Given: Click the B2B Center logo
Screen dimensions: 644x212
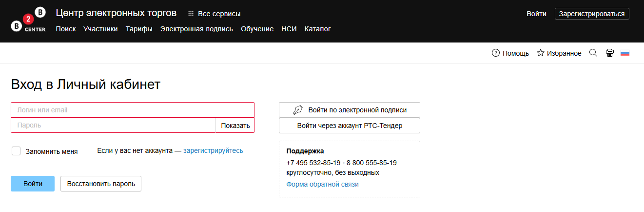Looking at the screenshot, I should [x=28, y=21].
